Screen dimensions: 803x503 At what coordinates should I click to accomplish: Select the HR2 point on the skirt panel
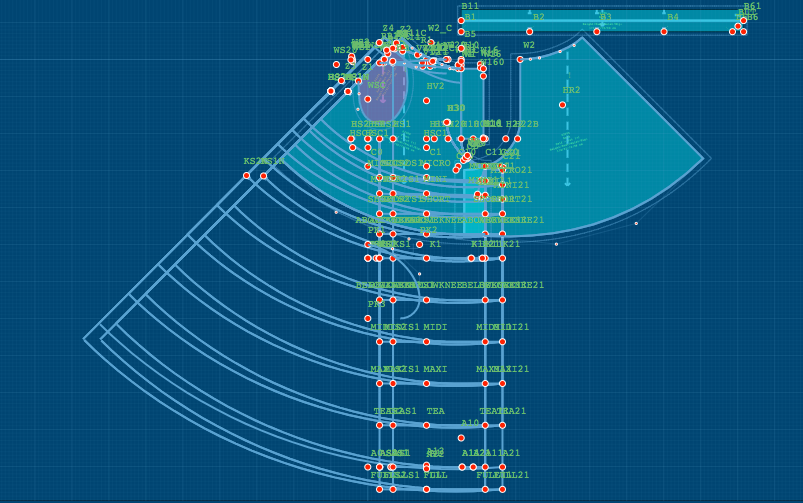tap(562, 105)
